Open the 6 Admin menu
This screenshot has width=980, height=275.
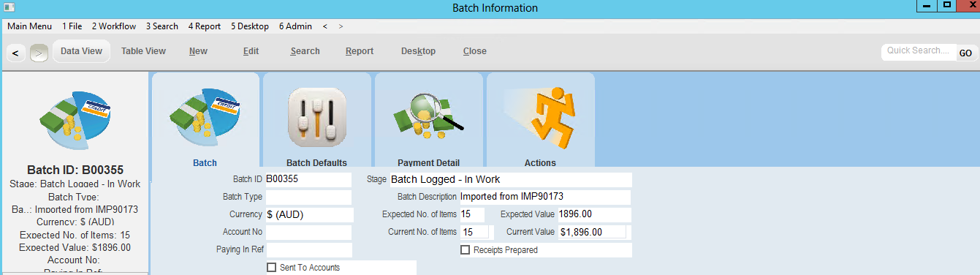(x=295, y=26)
